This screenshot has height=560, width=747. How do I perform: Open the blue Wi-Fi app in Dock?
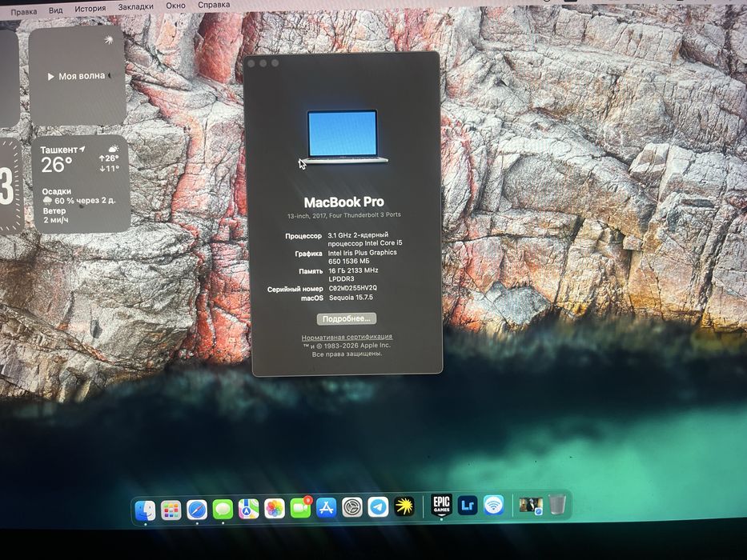coord(493,505)
